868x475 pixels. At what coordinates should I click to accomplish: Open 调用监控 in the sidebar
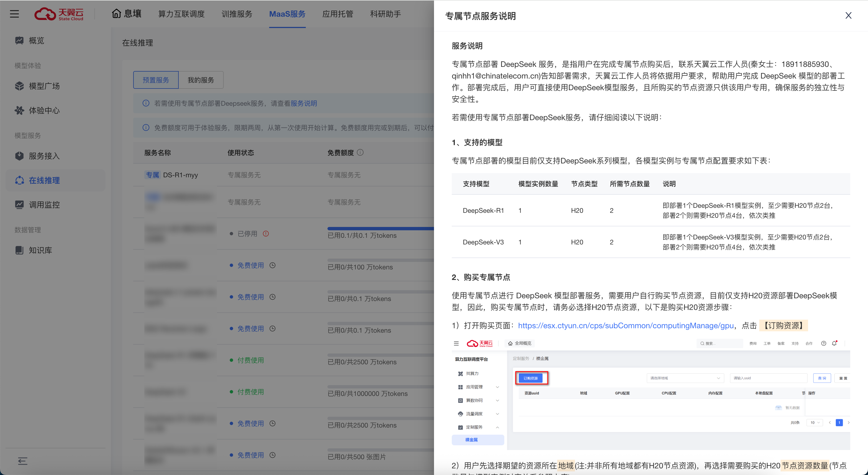click(55, 204)
